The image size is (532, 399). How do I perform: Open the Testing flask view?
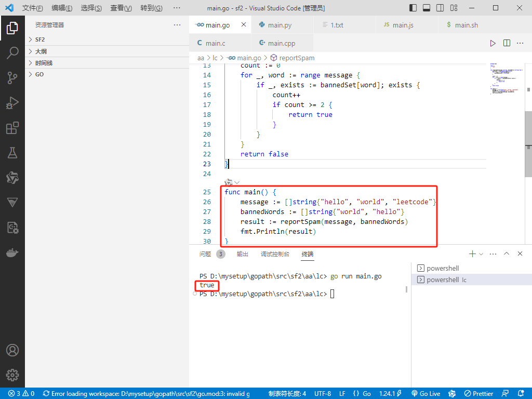tap(12, 153)
